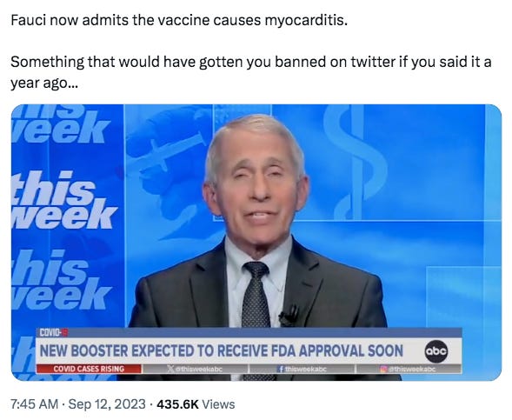Click the speaker's dotted necktie in video

256,294
